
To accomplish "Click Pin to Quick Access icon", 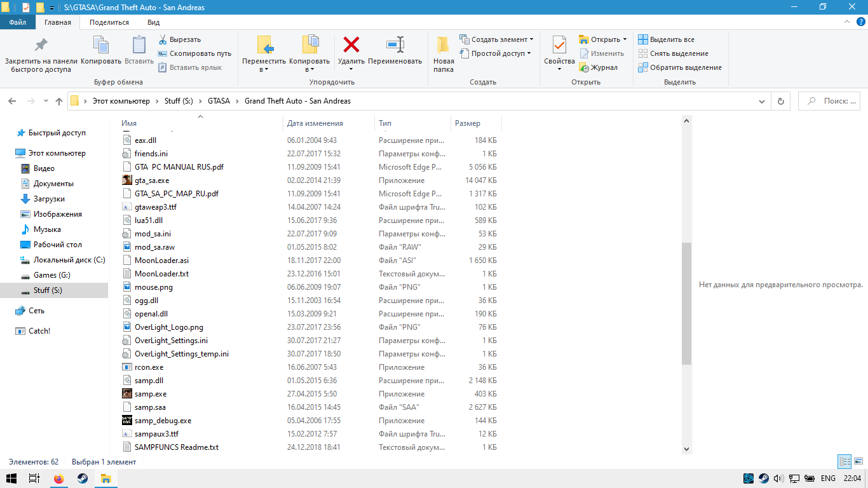I will [41, 45].
